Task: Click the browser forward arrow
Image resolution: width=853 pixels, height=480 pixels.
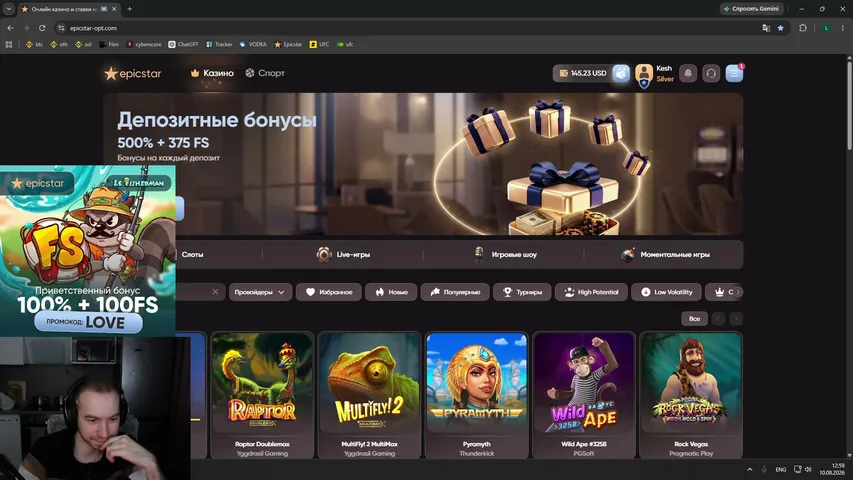Action: coord(26,28)
